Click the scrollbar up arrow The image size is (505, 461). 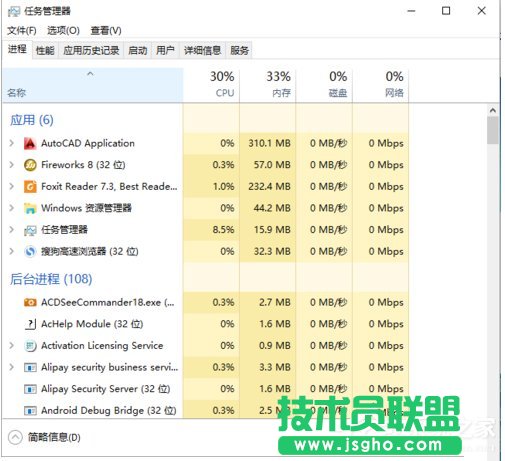click(493, 110)
